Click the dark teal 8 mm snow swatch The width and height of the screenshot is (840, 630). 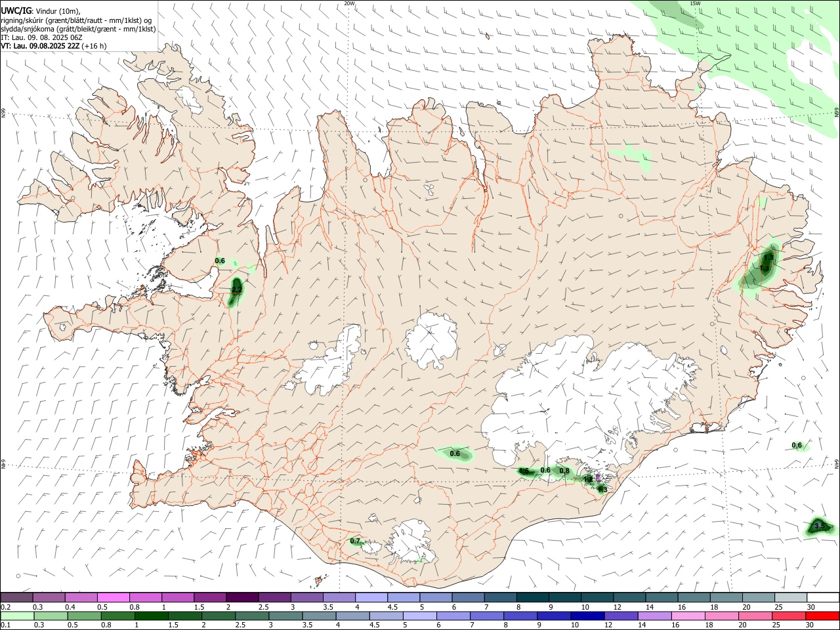click(x=532, y=597)
